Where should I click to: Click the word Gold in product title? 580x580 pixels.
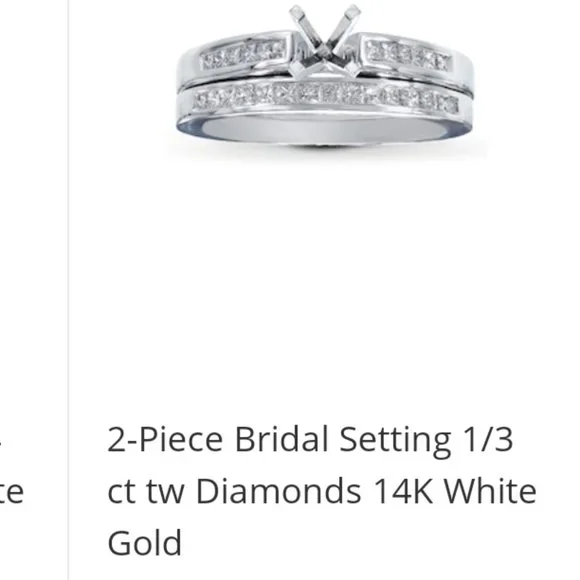click(x=145, y=542)
